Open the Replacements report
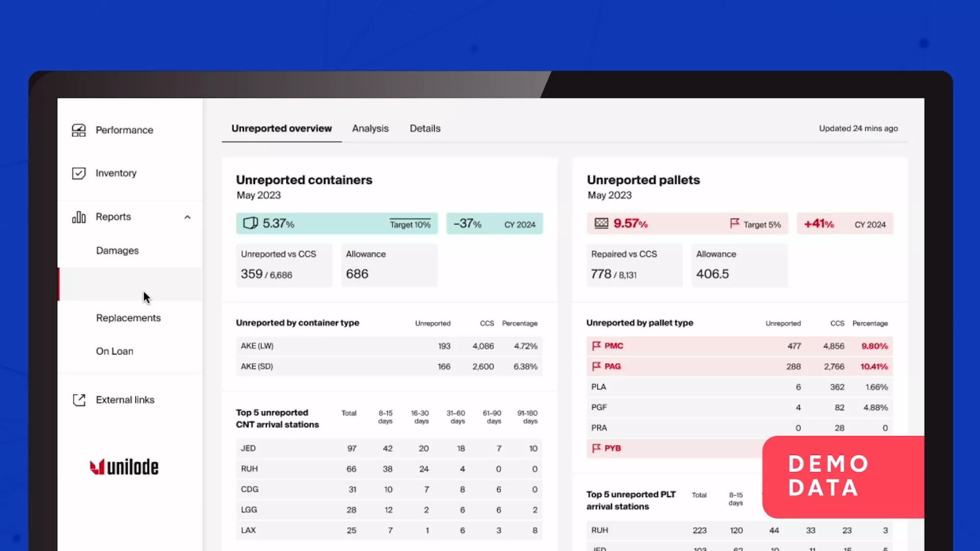 point(128,317)
